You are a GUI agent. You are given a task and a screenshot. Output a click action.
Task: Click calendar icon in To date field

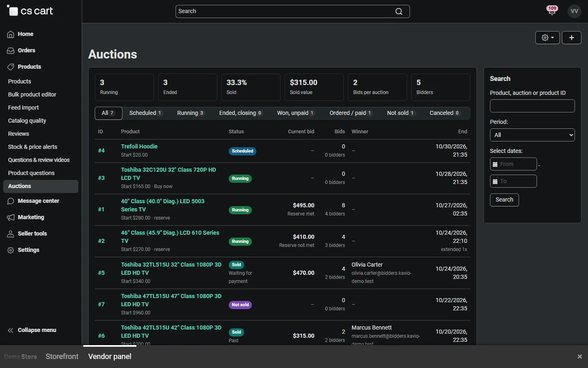[495, 182]
